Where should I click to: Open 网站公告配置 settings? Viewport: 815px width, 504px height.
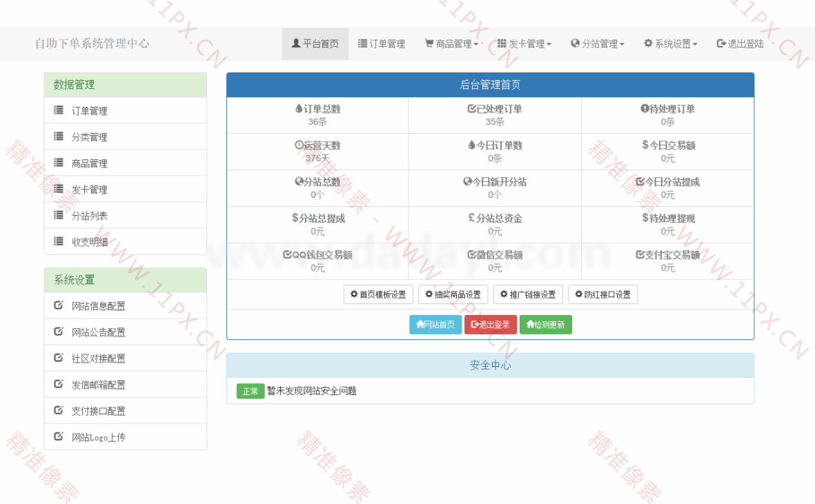click(126, 332)
